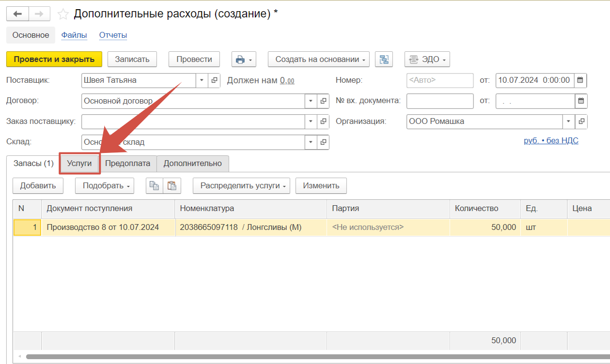Switch to the Предоплата tab

point(128,164)
